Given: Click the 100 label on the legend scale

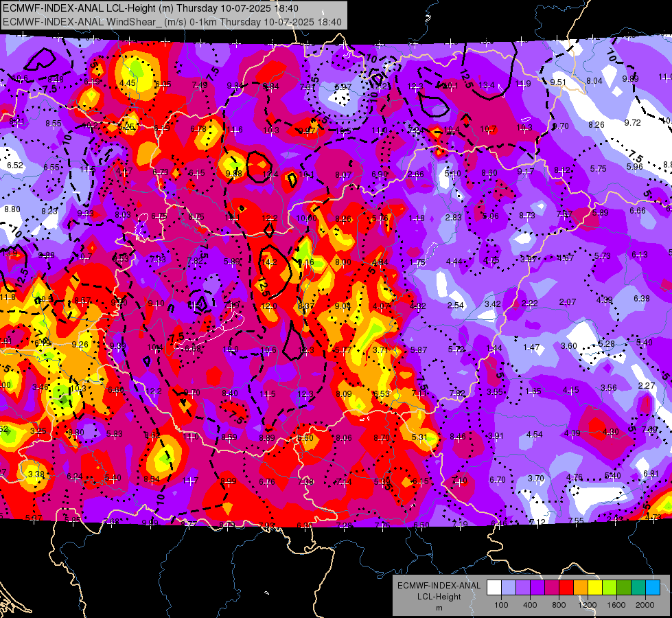Looking at the screenshot, I should click(x=501, y=605).
